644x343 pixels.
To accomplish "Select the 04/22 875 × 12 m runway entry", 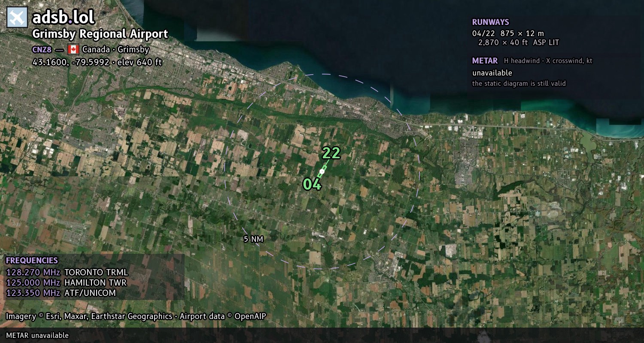I will (x=508, y=33).
